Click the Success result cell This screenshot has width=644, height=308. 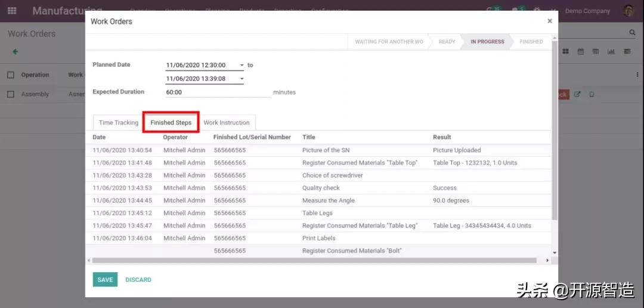click(445, 188)
